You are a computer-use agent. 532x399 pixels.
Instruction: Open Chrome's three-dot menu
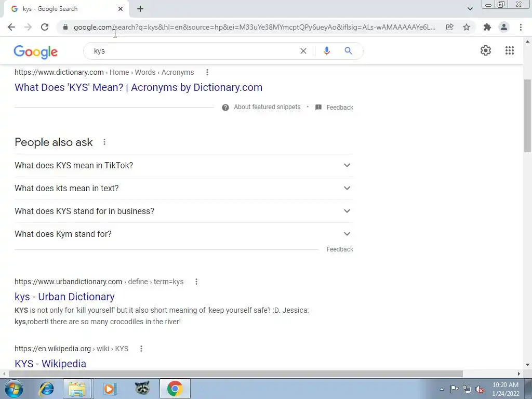tap(521, 27)
